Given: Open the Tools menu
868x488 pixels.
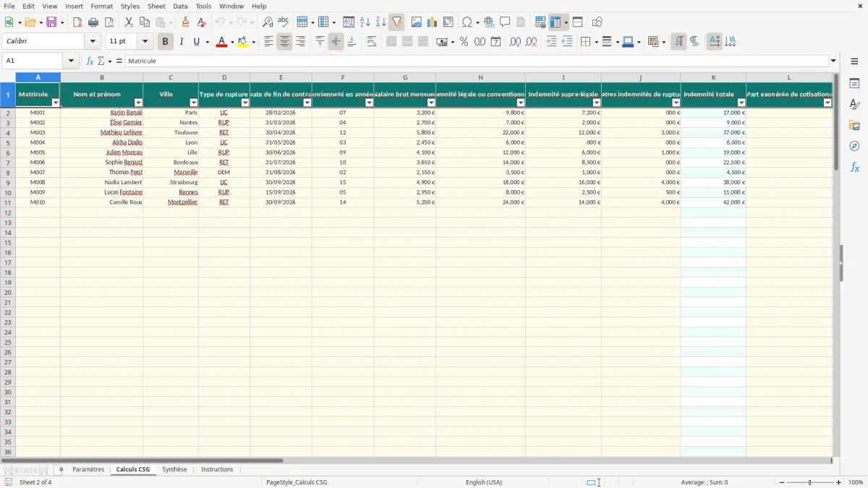Looking at the screenshot, I should pos(203,6).
